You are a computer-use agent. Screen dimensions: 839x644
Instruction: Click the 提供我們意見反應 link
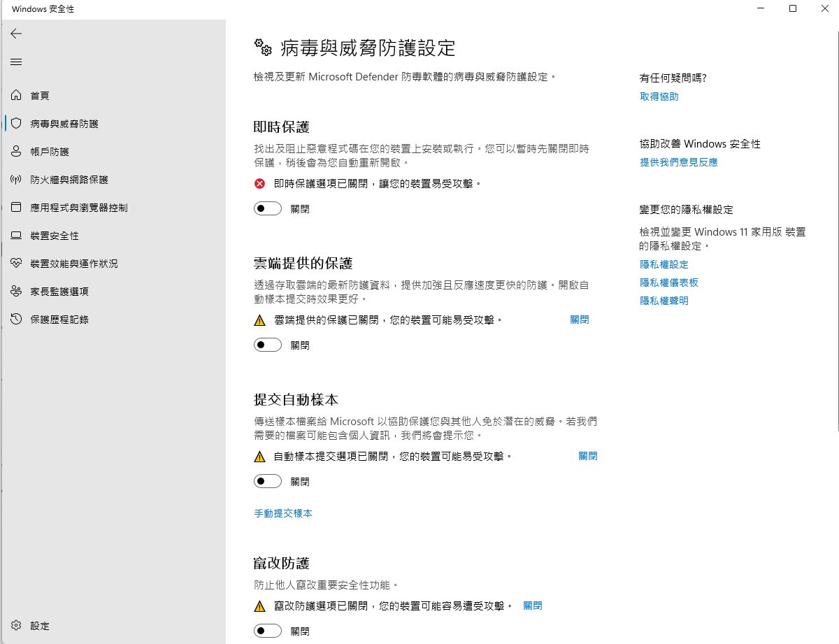pos(678,162)
